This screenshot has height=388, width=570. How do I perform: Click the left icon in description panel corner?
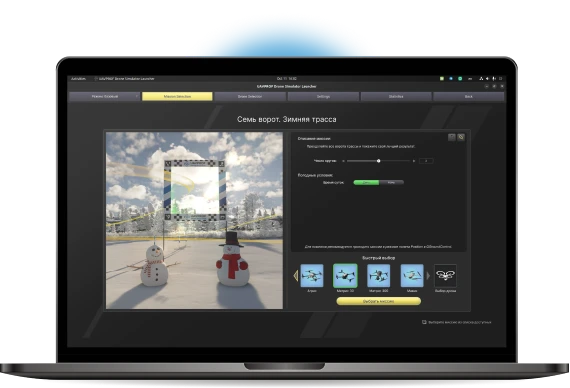[451, 137]
